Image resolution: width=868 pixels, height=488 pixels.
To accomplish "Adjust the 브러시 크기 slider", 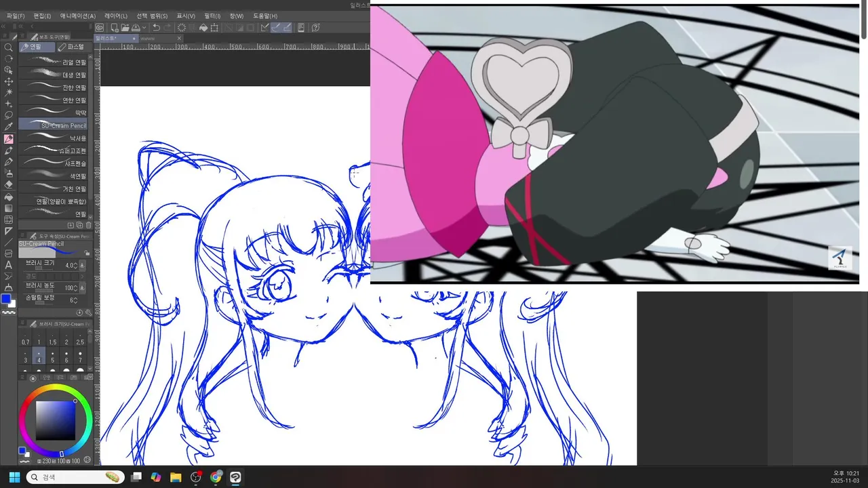I will pos(43,269).
